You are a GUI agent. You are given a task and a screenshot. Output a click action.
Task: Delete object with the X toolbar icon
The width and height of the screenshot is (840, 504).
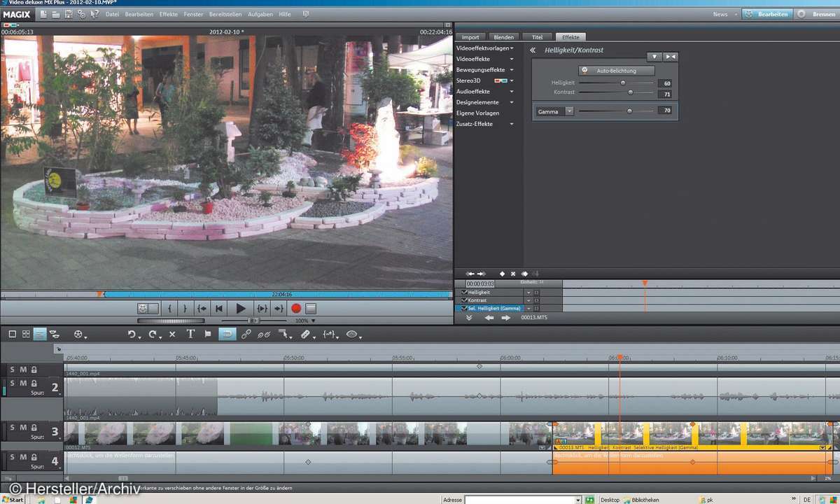(172, 335)
